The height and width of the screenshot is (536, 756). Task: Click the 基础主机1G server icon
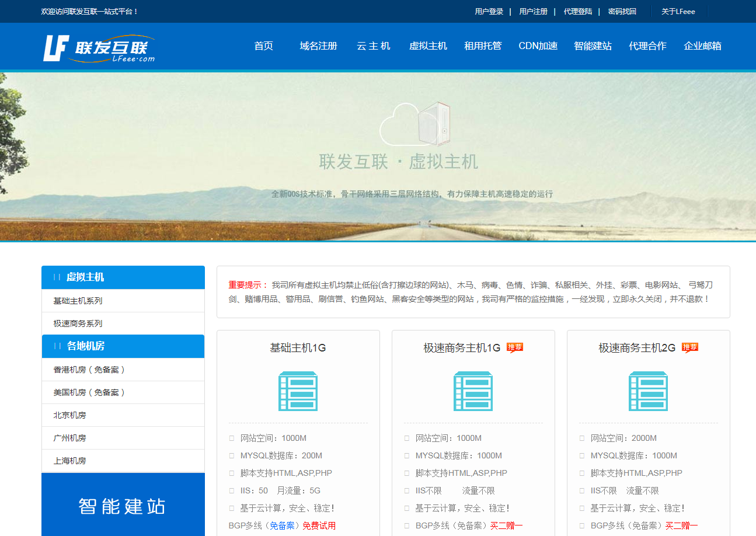[x=298, y=391]
